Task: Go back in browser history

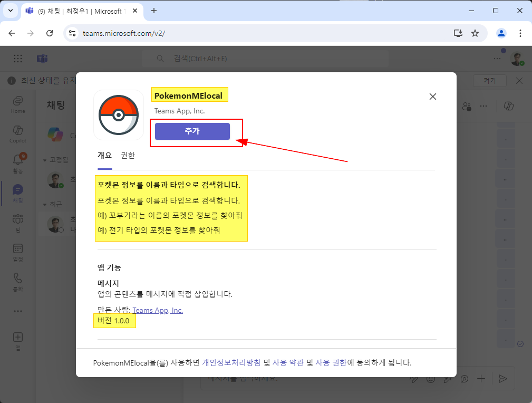Action: point(12,33)
